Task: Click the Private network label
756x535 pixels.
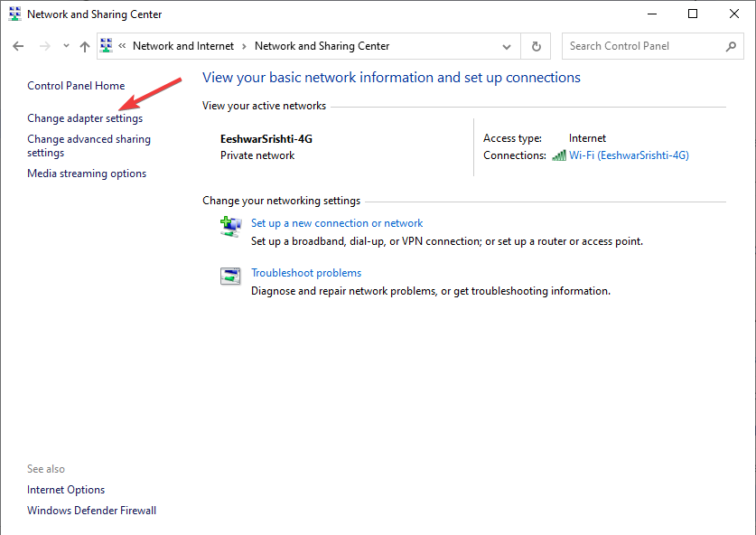Action: 257,155
